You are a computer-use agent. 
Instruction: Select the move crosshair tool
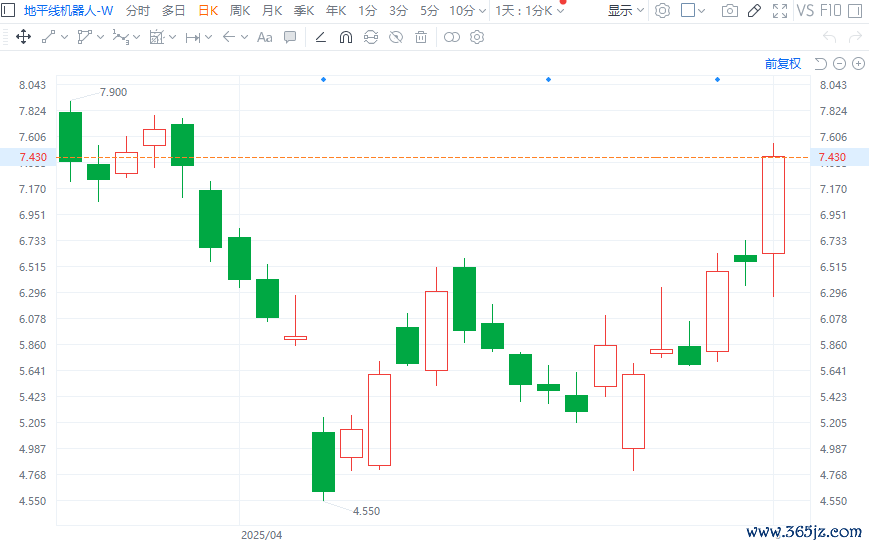[23, 37]
